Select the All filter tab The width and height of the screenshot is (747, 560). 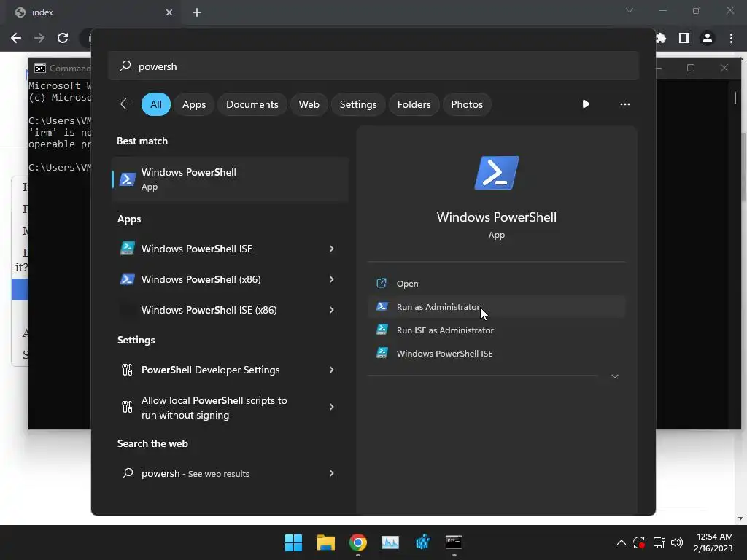click(x=156, y=104)
